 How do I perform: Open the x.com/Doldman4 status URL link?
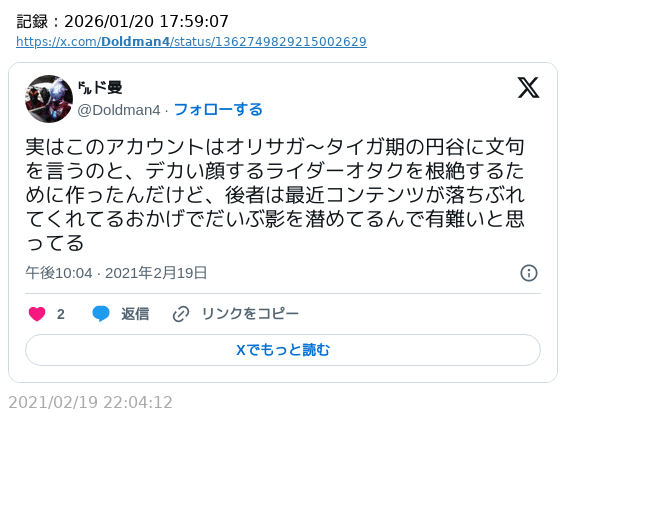click(x=191, y=42)
